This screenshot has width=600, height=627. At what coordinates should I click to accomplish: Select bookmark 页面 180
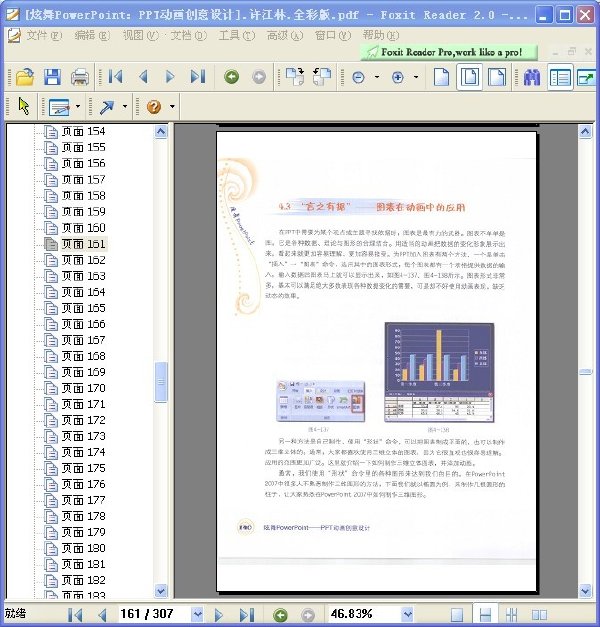[83, 548]
